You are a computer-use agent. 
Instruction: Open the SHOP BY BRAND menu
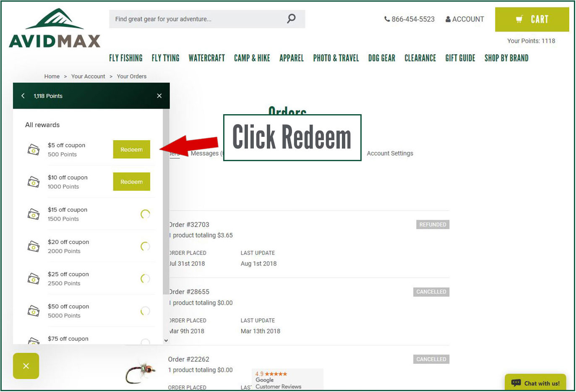(x=506, y=58)
